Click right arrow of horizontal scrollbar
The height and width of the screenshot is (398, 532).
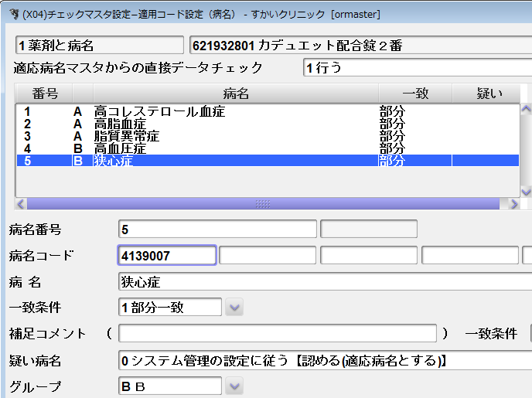coord(513,204)
